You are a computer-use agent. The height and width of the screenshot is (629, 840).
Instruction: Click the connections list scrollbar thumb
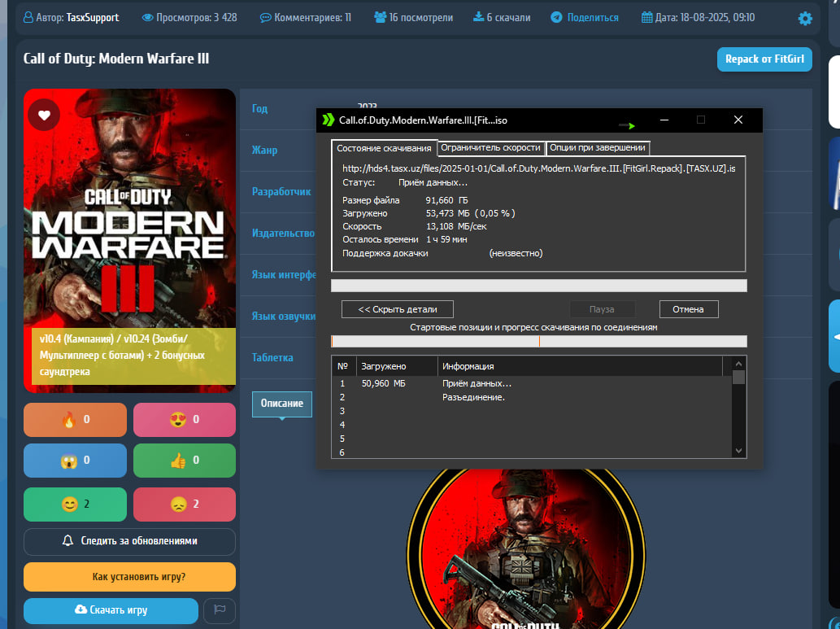(x=738, y=378)
